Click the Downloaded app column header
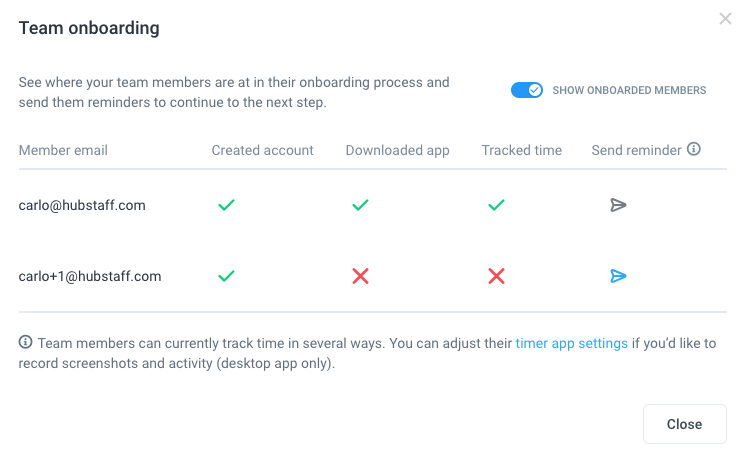The height and width of the screenshot is (467, 748). tap(397, 151)
